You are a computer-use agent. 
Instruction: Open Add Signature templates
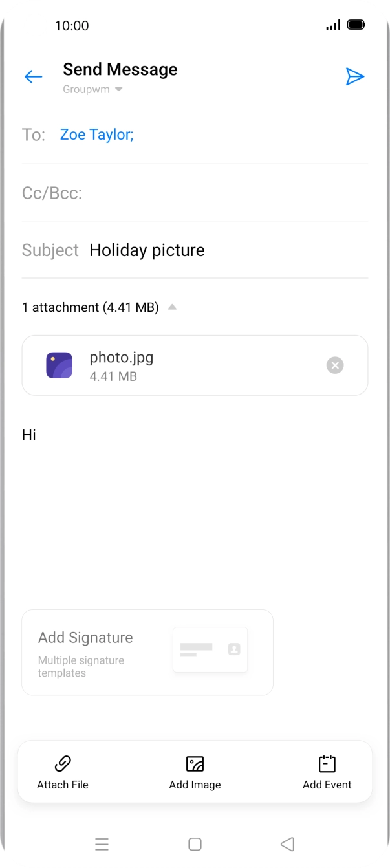pos(86,637)
